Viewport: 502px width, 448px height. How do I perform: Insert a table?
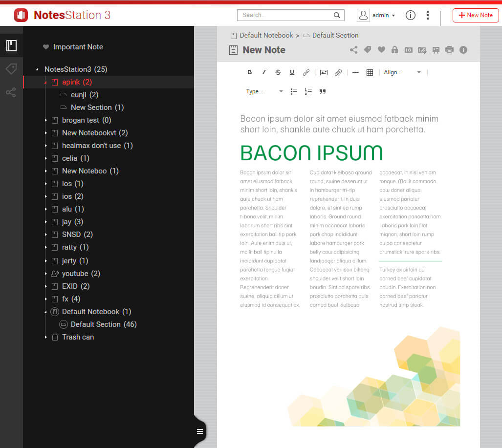[370, 73]
